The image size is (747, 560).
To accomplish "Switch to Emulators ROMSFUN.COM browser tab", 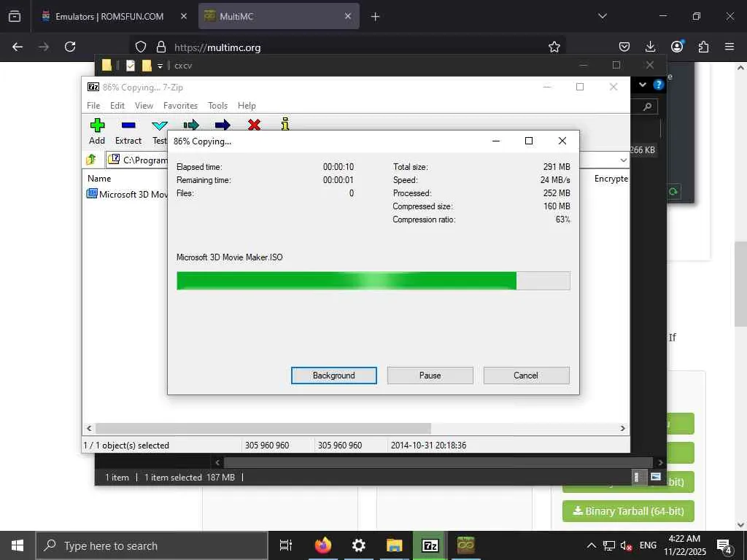I will [x=109, y=16].
